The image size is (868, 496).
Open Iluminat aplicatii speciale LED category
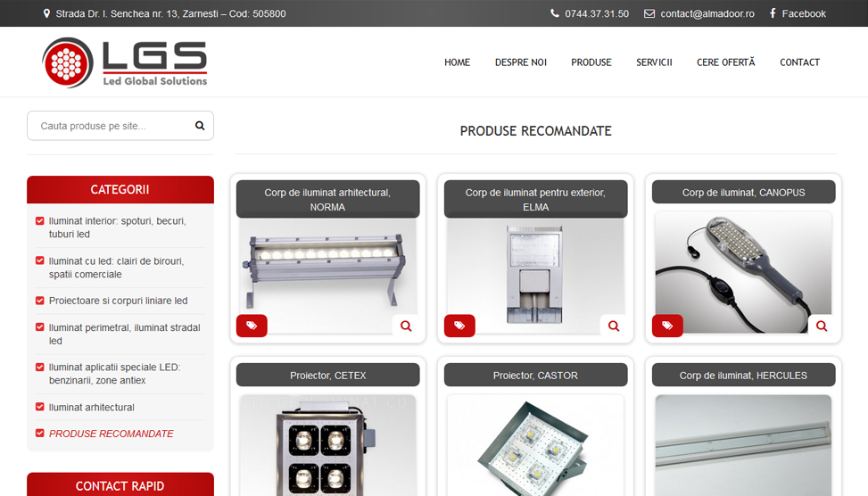pyautogui.click(x=114, y=374)
